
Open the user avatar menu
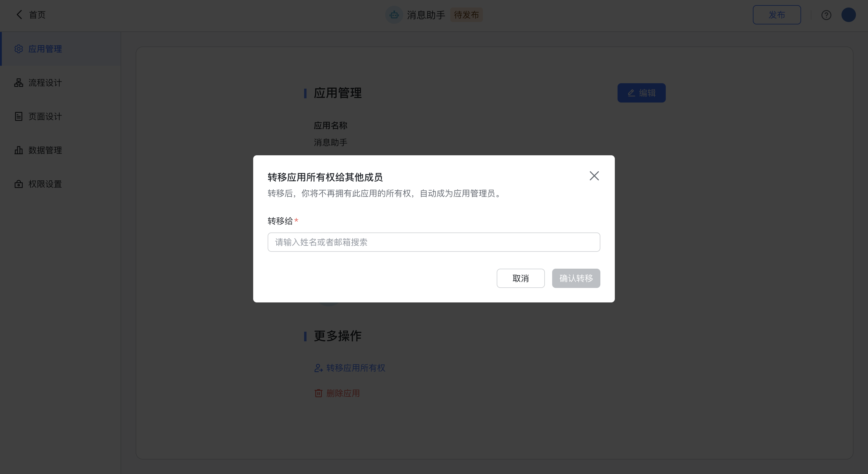coord(848,15)
